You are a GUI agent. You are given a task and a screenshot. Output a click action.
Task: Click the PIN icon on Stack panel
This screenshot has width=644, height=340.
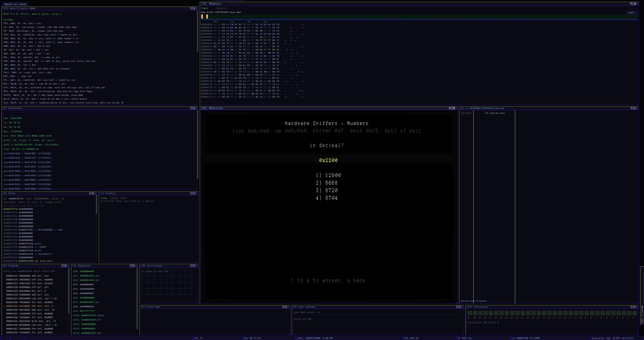pos(91,193)
